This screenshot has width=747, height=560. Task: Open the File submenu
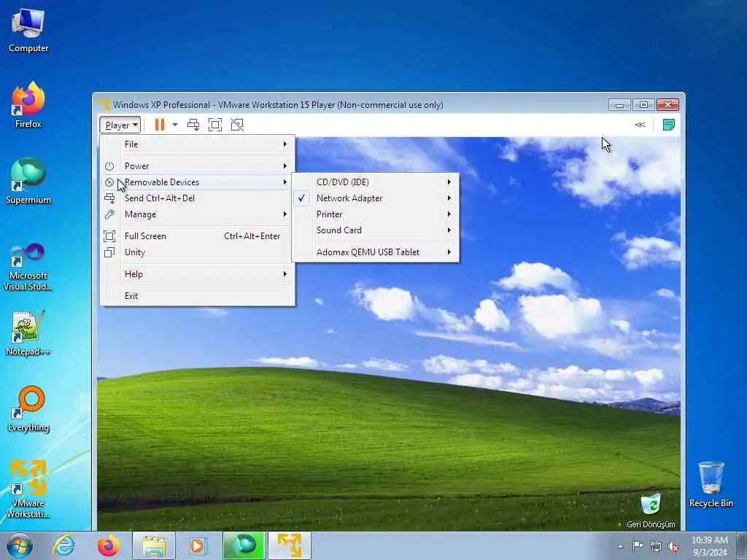click(198, 144)
